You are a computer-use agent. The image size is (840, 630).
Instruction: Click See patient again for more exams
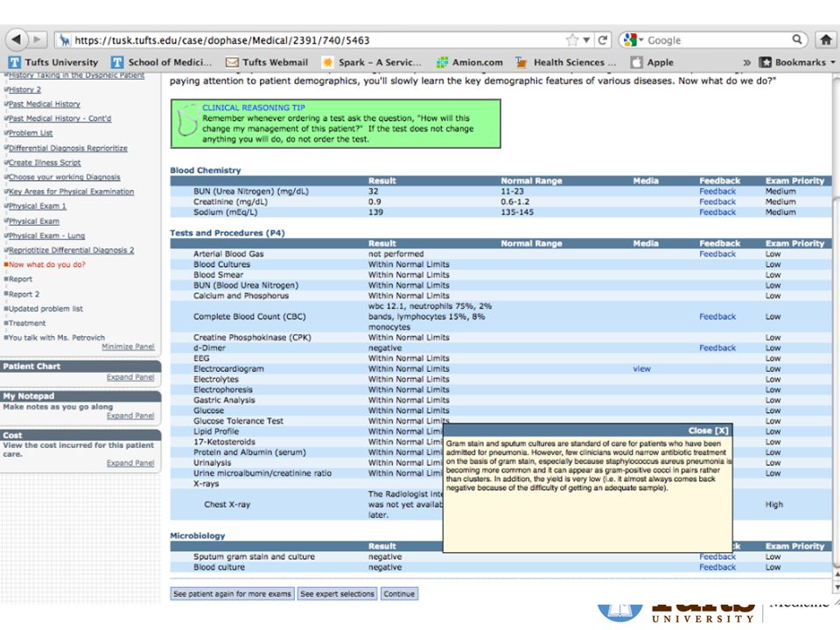pos(232,593)
